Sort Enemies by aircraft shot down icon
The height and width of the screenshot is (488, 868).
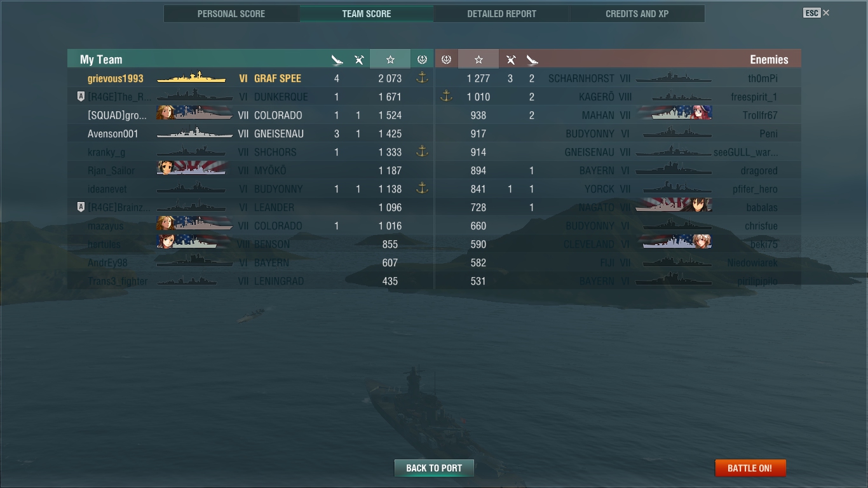point(510,60)
